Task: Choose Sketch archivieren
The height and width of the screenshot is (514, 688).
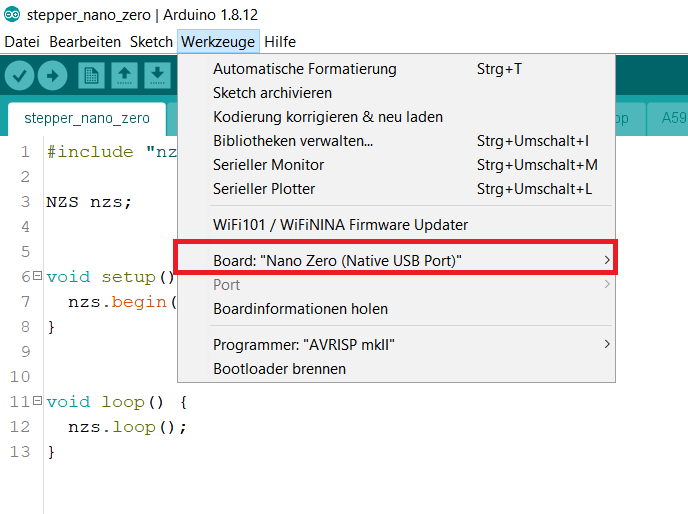Action: pyautogui.click(x=396, y=93)
